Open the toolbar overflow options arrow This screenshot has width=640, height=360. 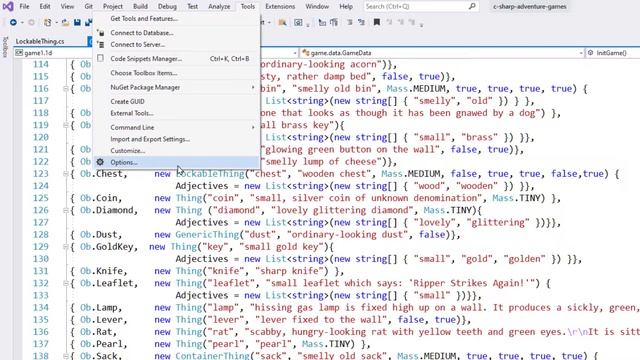pos(422,24)
